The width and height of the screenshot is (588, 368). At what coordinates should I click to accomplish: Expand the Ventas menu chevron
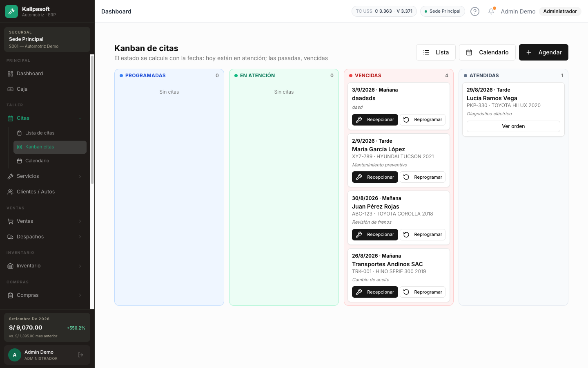(80, 221)
